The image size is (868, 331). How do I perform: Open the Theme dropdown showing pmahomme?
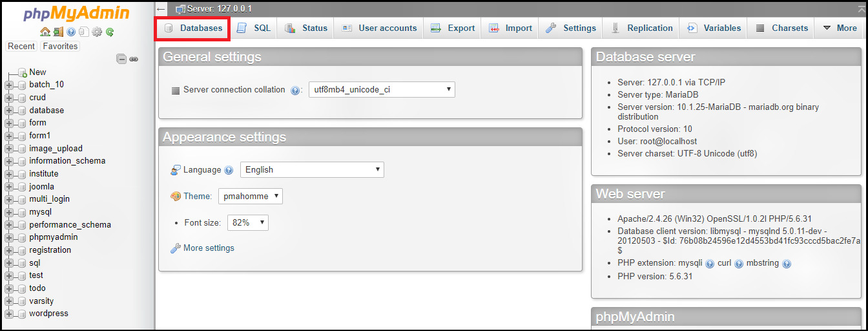[x=251, y=196]
